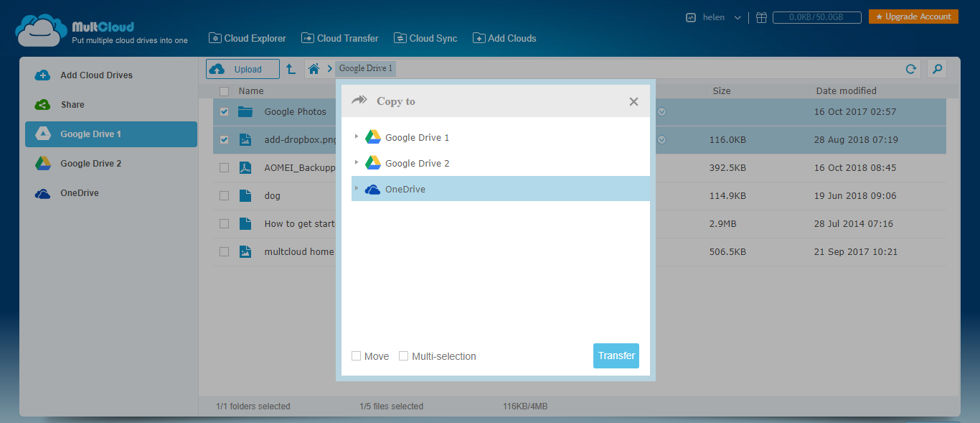The height and width of the screenshot is (423, 980).
Task: Click the add-dropbox.png image file icon
Action: pyautogui.click(x=245, y=140)
